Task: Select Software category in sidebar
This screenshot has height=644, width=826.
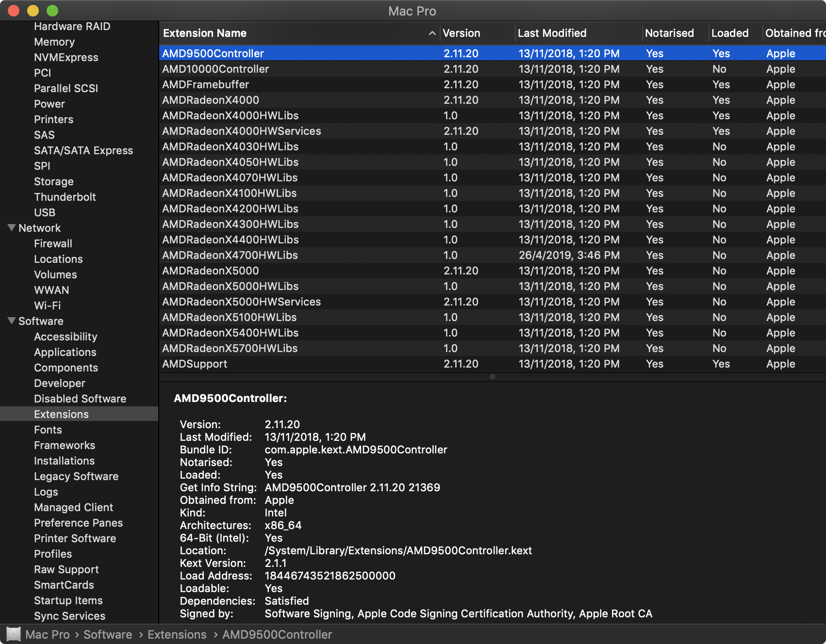Action: [41, 321]
